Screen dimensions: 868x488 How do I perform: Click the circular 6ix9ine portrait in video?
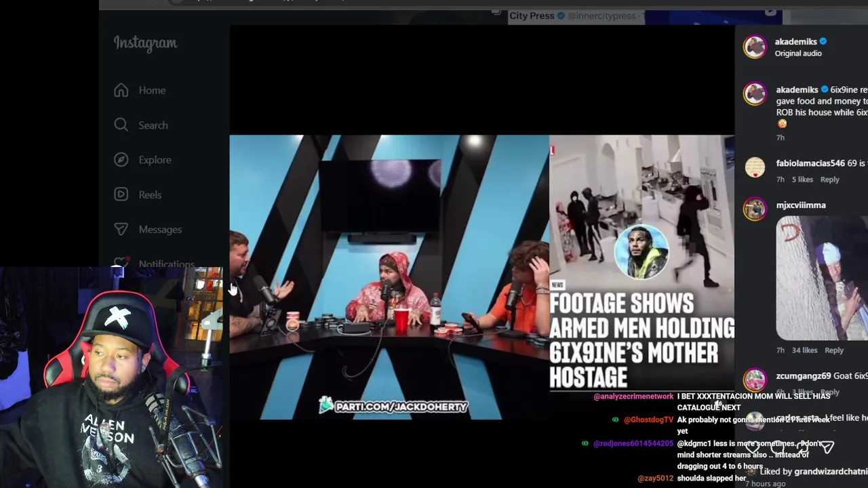pyautogui.click(x=642, y=252)
